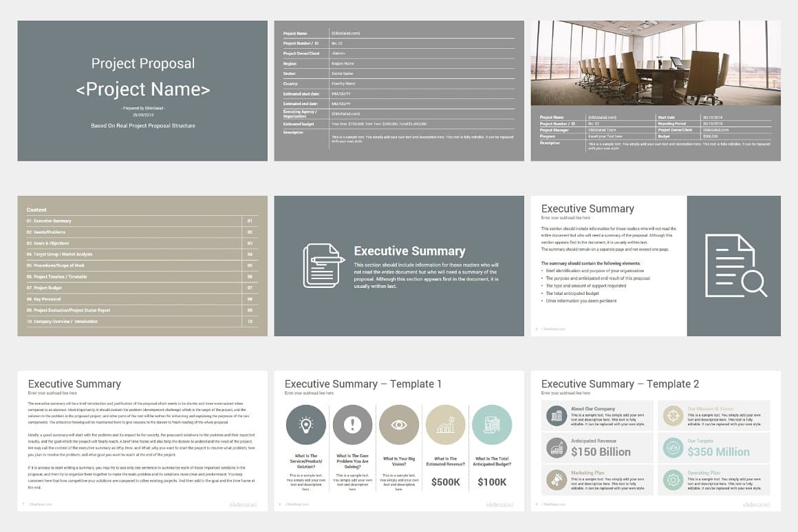Click the pen-and-paper icon on dark Executive Summary slide
Viewport: 798px width, 532px height.
coord(323,263)
